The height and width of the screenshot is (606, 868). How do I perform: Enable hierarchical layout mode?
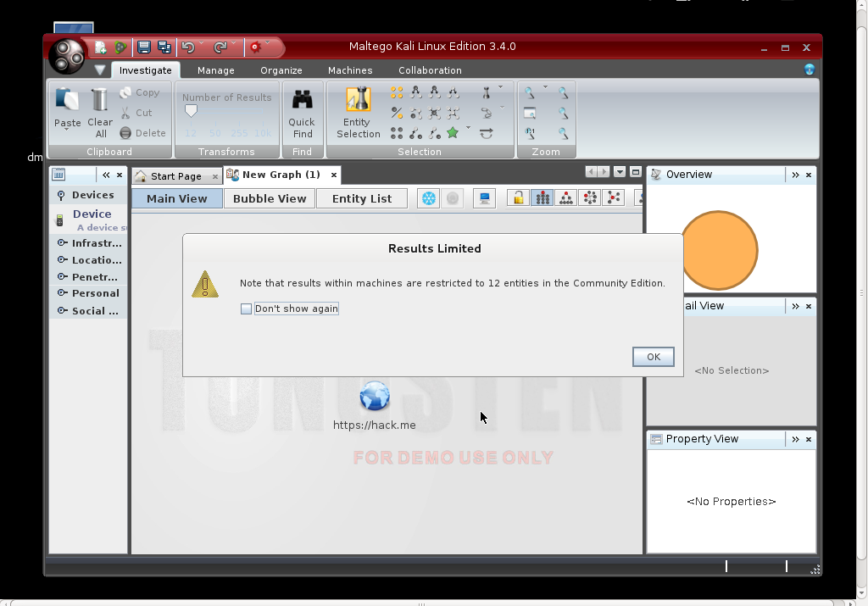(566, 198)
